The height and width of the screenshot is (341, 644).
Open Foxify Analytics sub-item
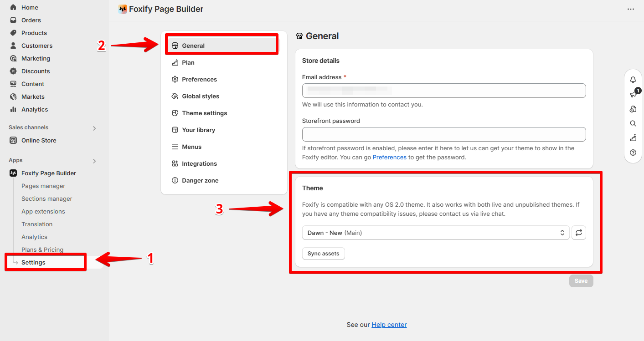click(x=34, y=237)
